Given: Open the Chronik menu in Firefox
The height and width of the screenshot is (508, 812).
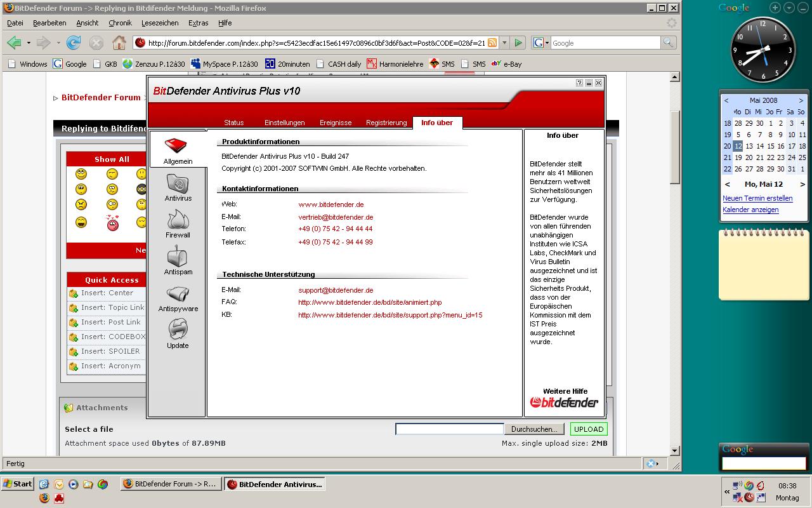Looking at the screenshot, I should tap(120, 23).
